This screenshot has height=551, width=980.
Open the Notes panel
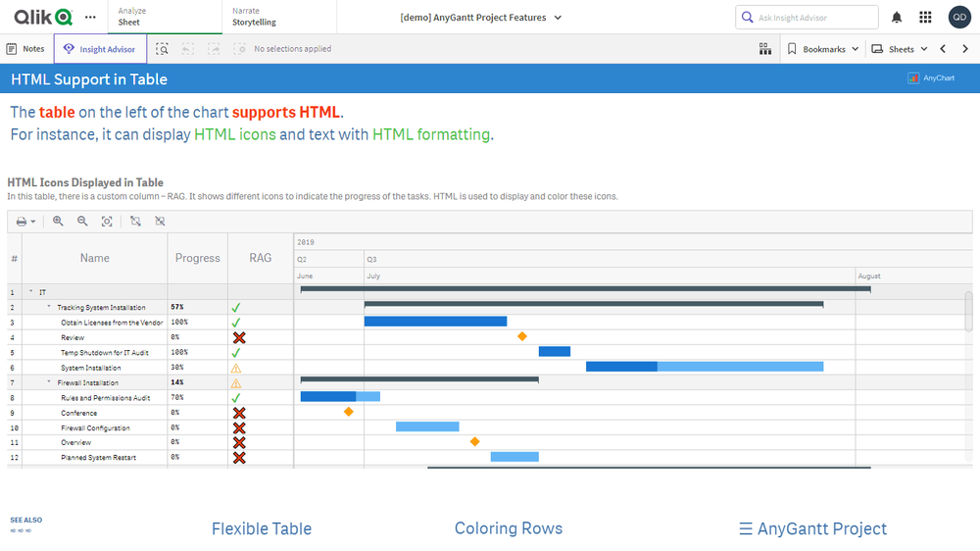tap(25, 49)
